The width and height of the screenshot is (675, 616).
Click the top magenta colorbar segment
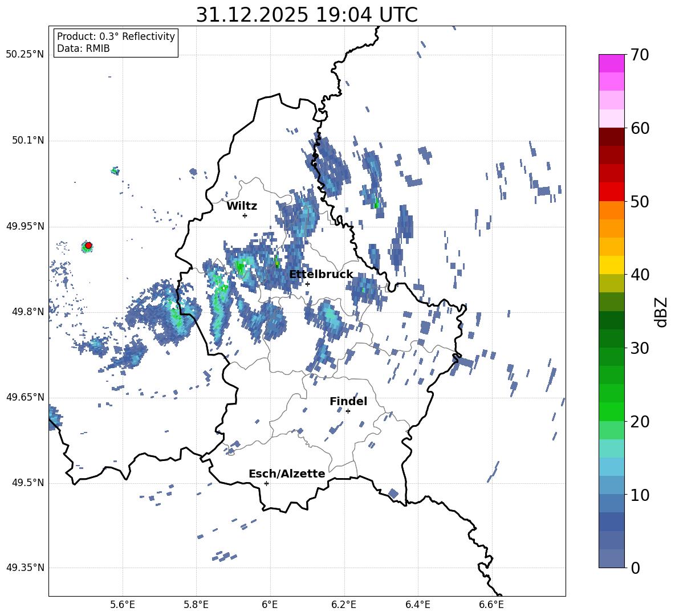611,64
